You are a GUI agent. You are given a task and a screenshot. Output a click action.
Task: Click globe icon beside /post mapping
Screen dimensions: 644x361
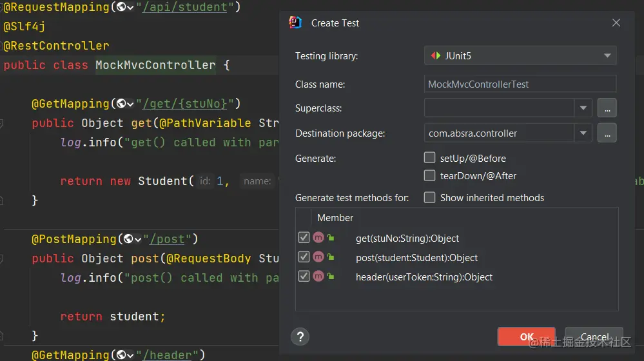[x=129, y=239]
